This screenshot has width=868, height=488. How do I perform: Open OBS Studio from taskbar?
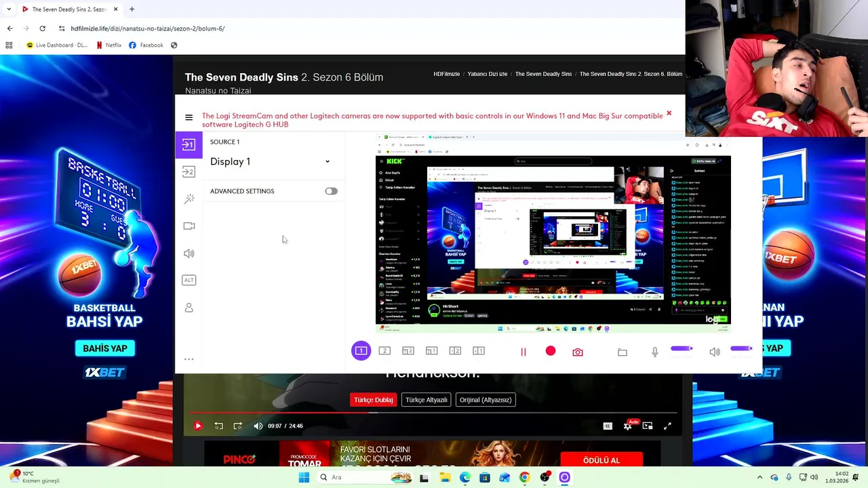[545, 477]
